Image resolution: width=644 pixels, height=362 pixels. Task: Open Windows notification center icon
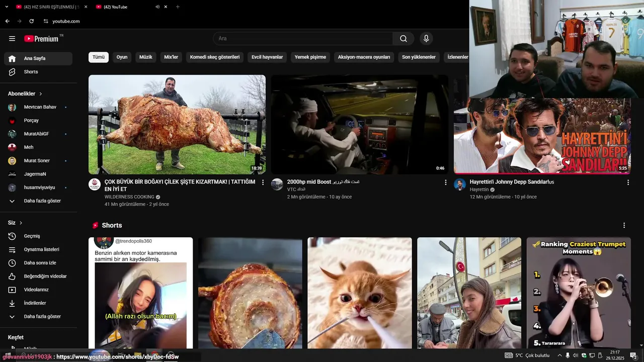click(633, 355)
